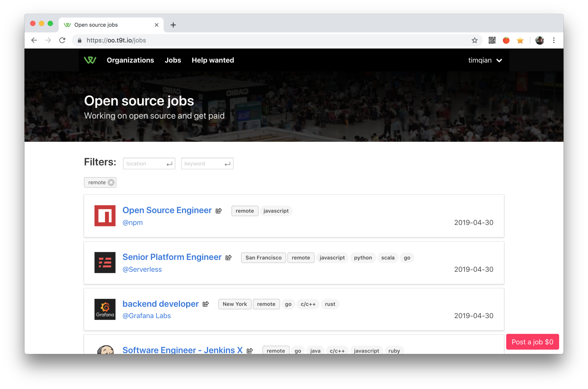588x389 pixels.
Task: Click the Serverless company logo
Action: pyautogui.click(x=105, y=262)
